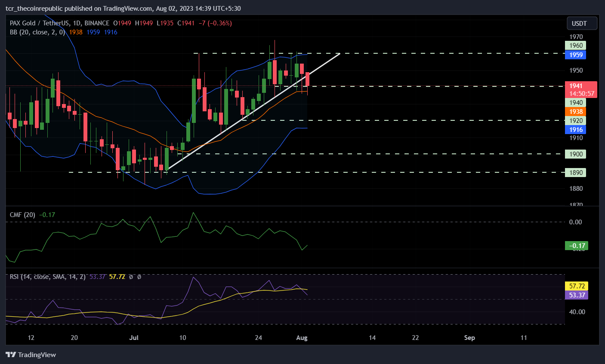The width and height of the screenshot is (605, 364).
Task: Click the 24 date tick on time axis
Action: click(258, 338)
